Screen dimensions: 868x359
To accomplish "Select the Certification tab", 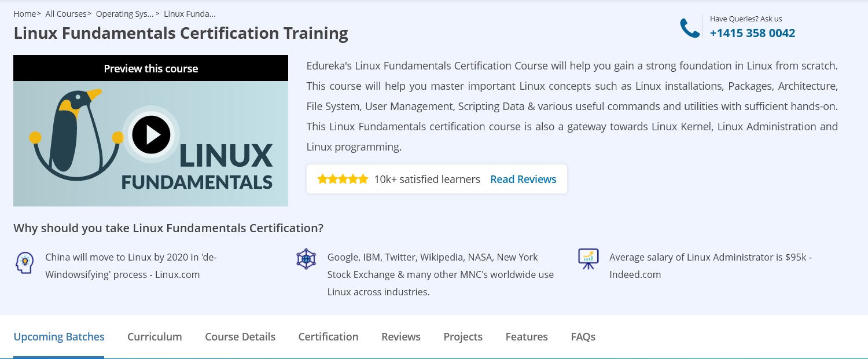I will pyautogui.click(x=328, y=336).
